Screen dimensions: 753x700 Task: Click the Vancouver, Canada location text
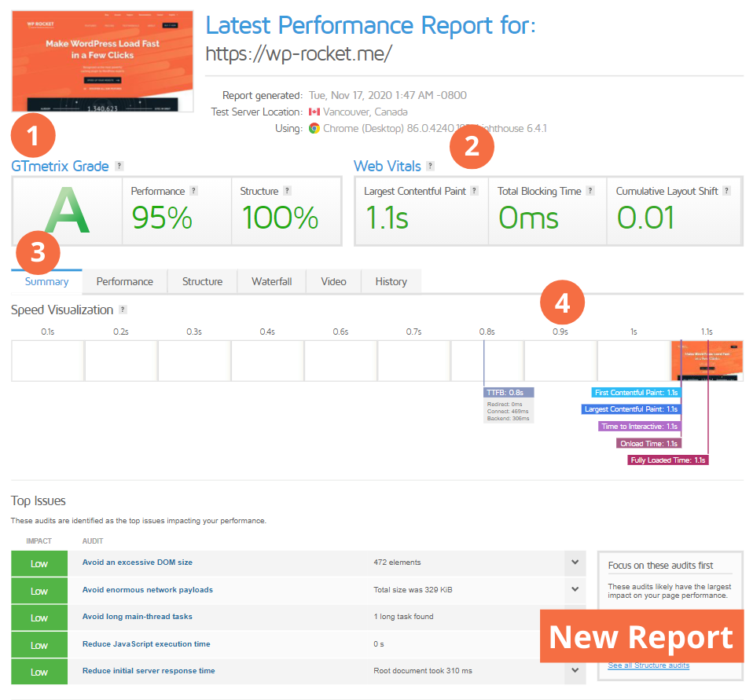(x=365, y=112)
